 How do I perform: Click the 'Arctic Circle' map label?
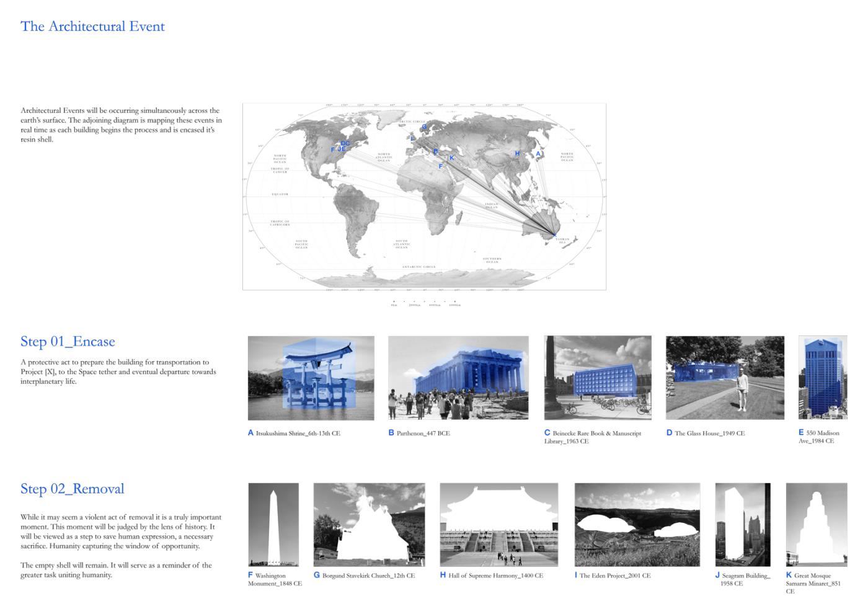(x=412, y=121)
